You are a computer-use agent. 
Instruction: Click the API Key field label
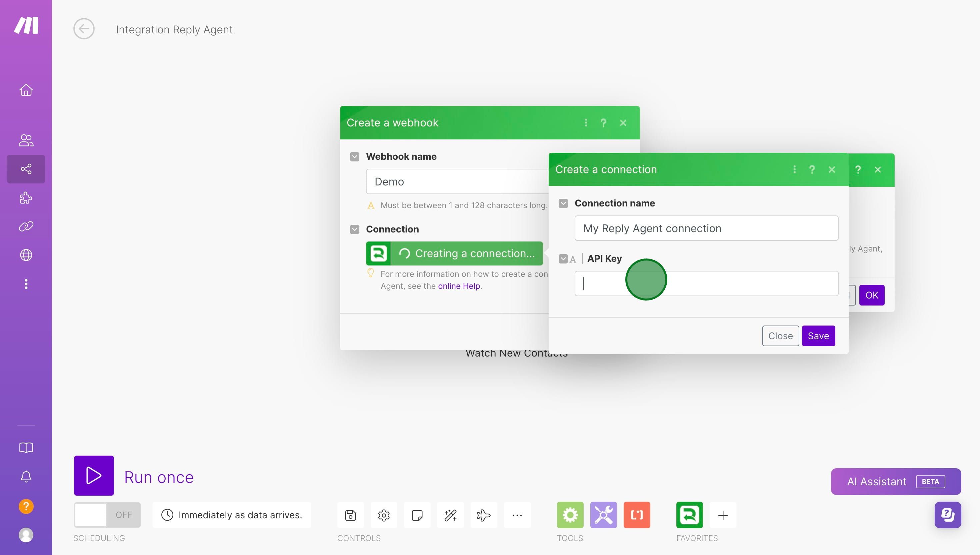tap(604, 258)
